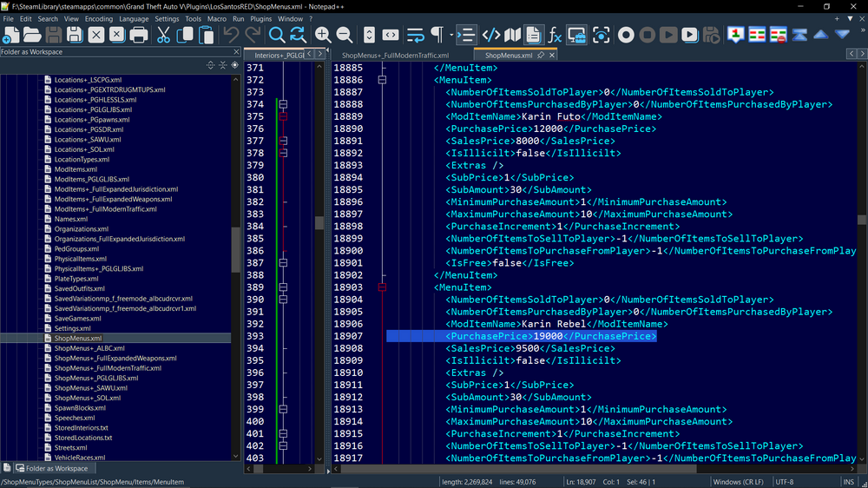This screenshot has width=868, height=488.
Task: Close the Folder as Workspace panel
Action: point(234,52)
